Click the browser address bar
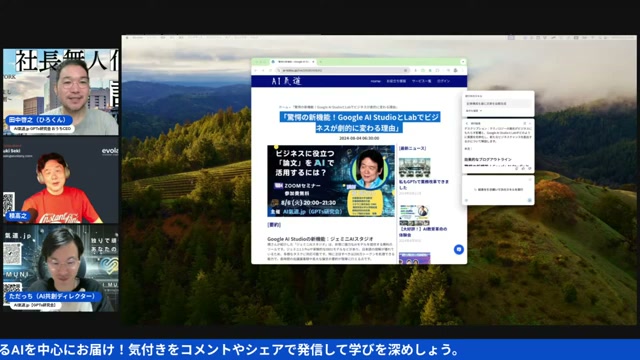Viewport: 640px width, 360px height. (x=342, y=70)
